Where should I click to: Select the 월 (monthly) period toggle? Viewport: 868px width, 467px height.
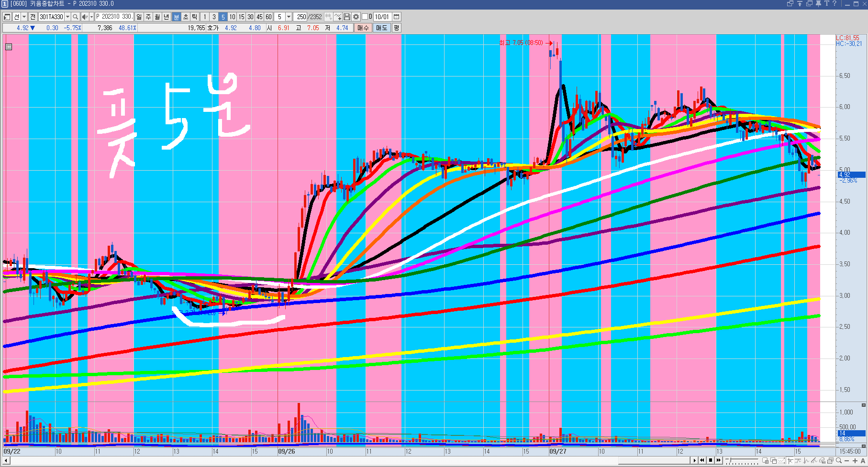(x=157, y=17)
